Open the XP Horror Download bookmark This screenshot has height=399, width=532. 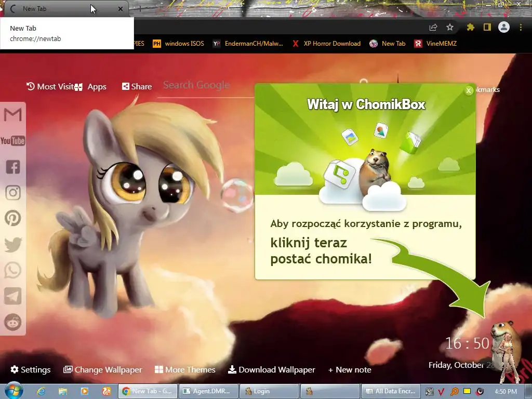[x=326, y=44]
